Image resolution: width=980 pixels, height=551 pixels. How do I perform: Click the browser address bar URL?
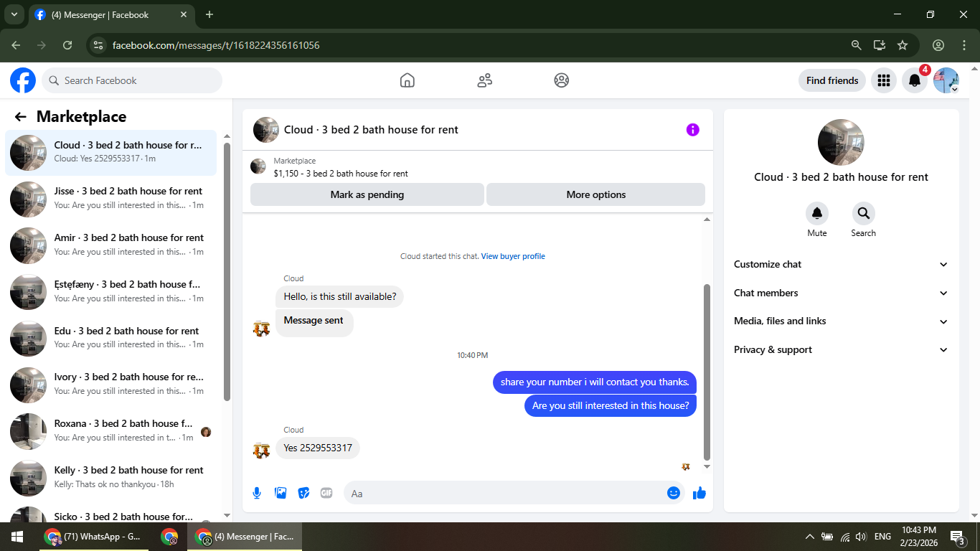click(216, 45)
